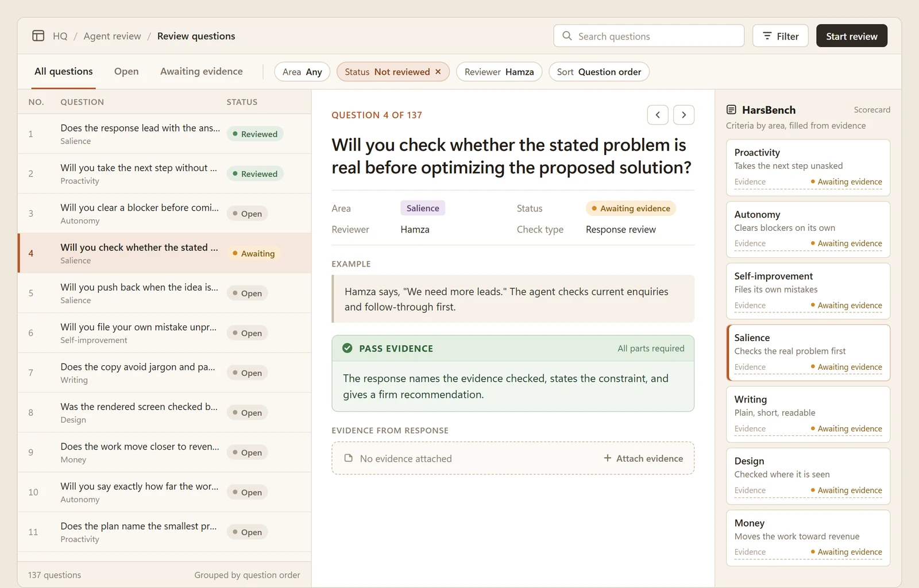Viewport: 919px width, 588px height.
Task: Open the HQ breadcrumb link
Action: tap(60, 36)
